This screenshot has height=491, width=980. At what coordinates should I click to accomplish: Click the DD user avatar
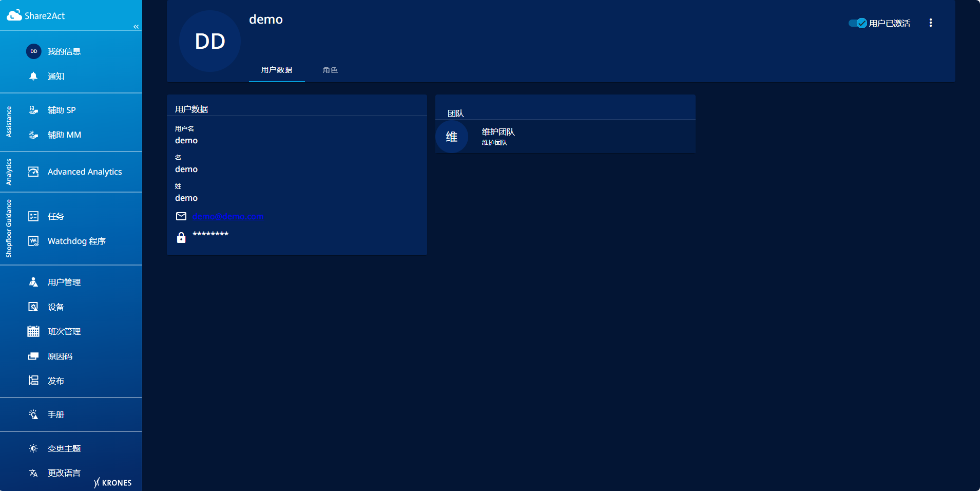tap(210, 41)
